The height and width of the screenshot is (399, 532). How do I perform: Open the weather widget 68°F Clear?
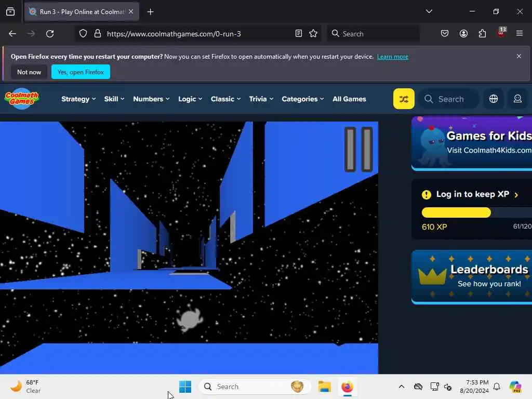[x=25, y=387]
